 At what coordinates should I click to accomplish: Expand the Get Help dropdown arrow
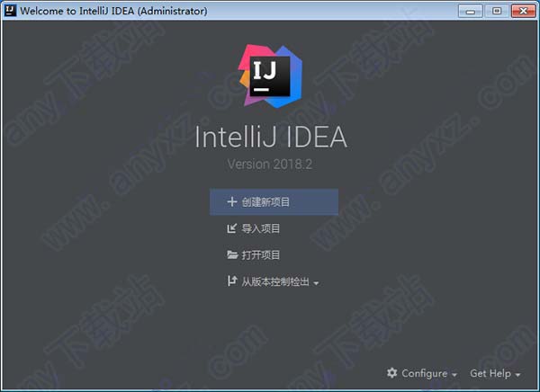pos(517,375)
